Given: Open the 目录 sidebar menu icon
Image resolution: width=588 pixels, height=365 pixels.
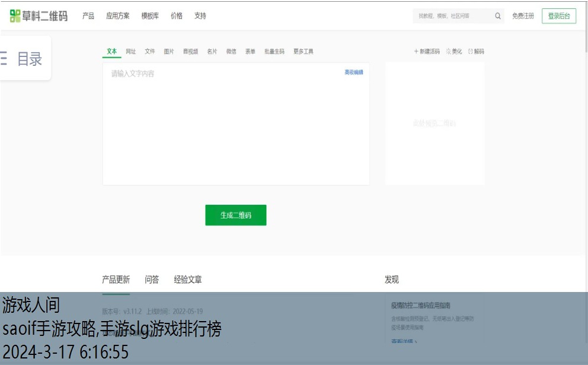Looking at the screenshot, I should tap(4, 59).
